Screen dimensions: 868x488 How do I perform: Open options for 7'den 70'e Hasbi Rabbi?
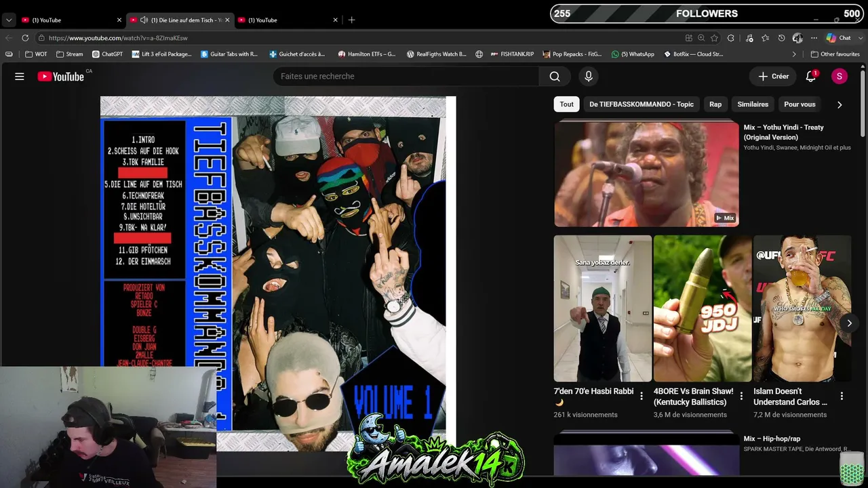click(642, 396)
